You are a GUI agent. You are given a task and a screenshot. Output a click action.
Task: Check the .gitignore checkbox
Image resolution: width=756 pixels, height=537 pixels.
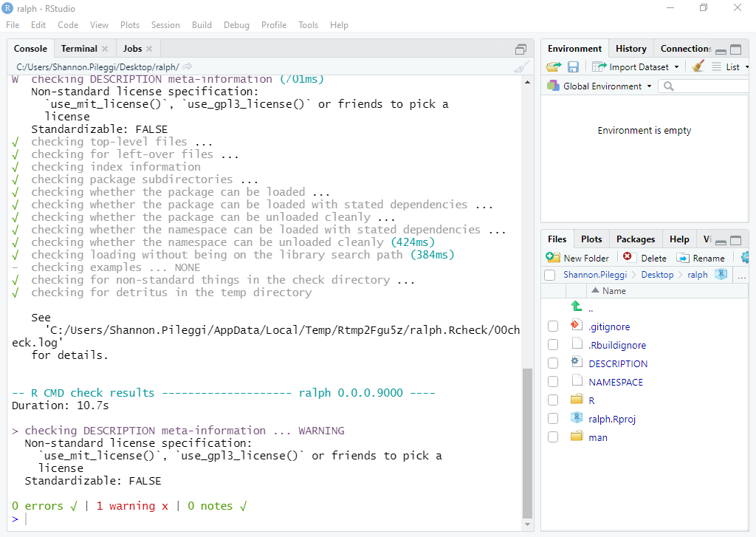[x=553, y=326]
